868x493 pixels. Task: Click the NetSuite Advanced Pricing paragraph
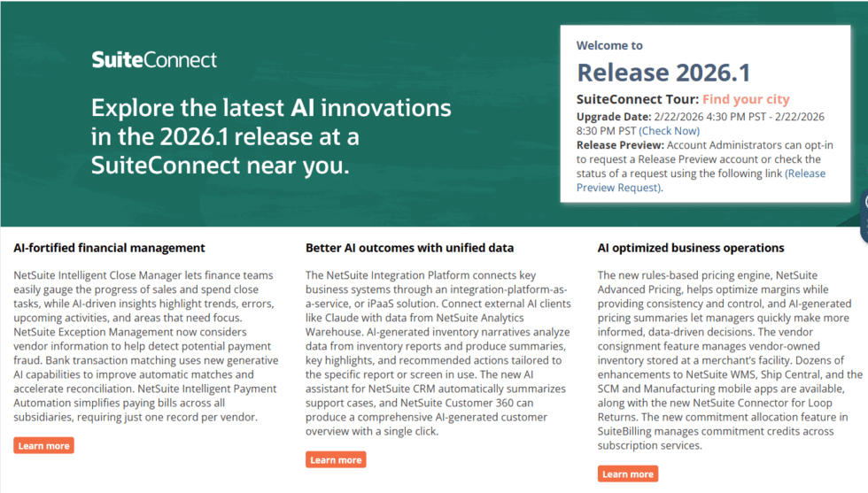[x=730, y=360]
